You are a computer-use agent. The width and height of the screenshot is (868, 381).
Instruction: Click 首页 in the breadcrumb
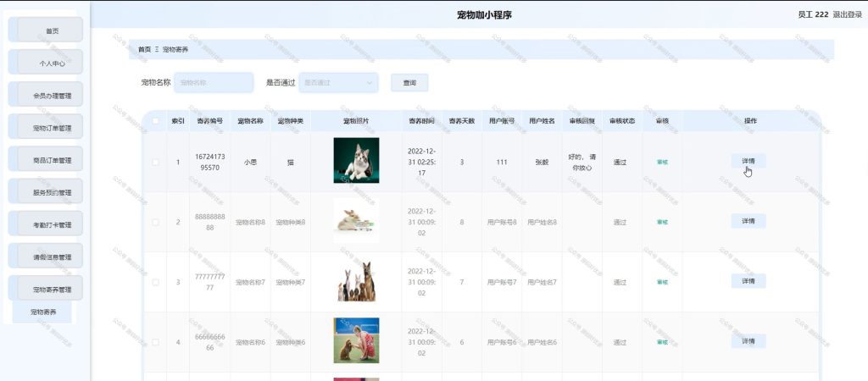144,49
